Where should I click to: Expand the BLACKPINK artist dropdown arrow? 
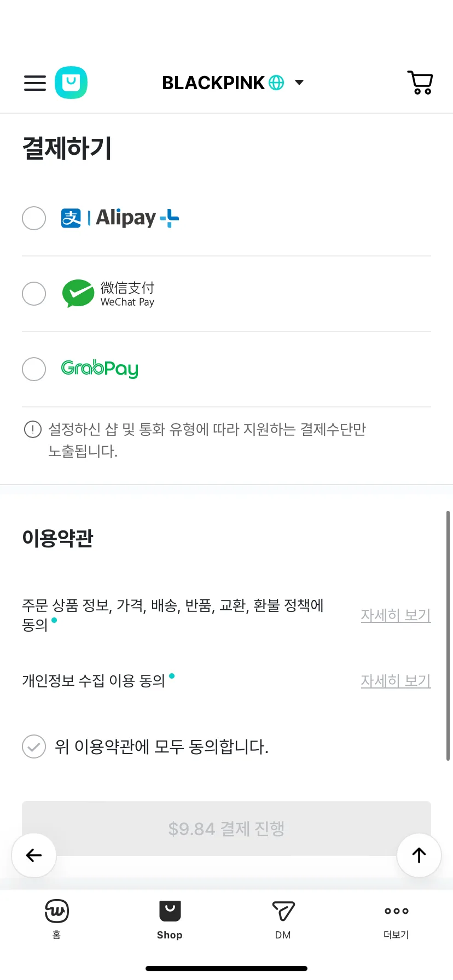(299, 83)
